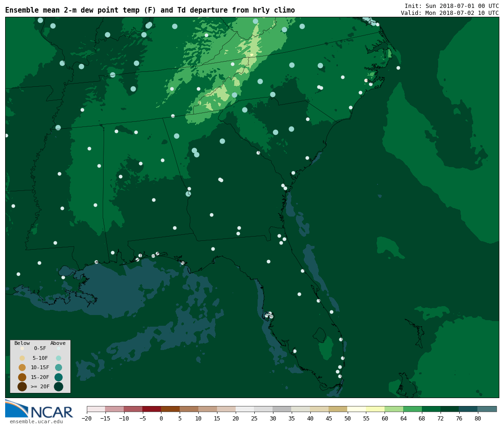Image resolution: width=504 pixels, height=427 pixels.
Task: Pick the color bar segment between 25 and 30
Action: [x=264, y=409]
